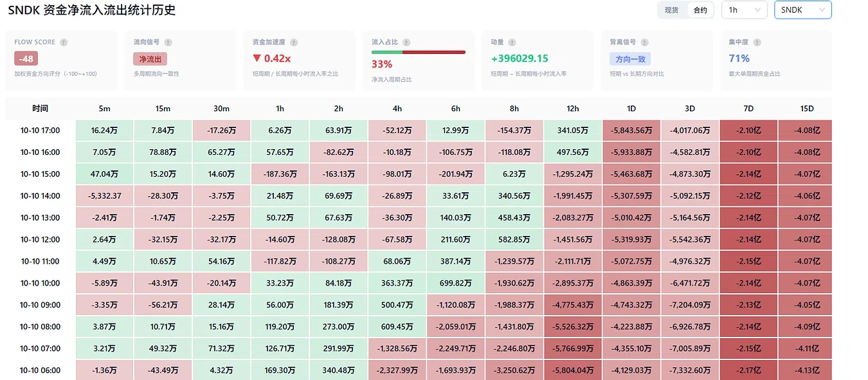Click the info icon beside 集中度

coord(757,42)
